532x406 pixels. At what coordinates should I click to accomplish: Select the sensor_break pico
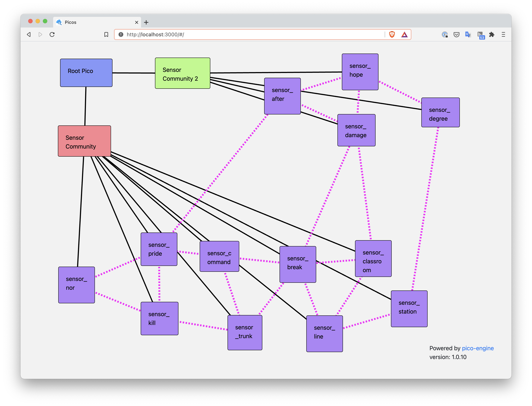pos(298,264)
